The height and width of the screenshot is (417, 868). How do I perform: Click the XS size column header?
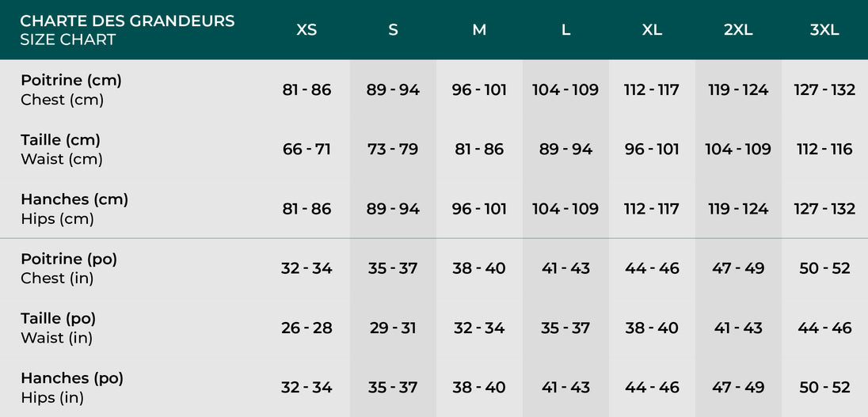click(306, 30)
